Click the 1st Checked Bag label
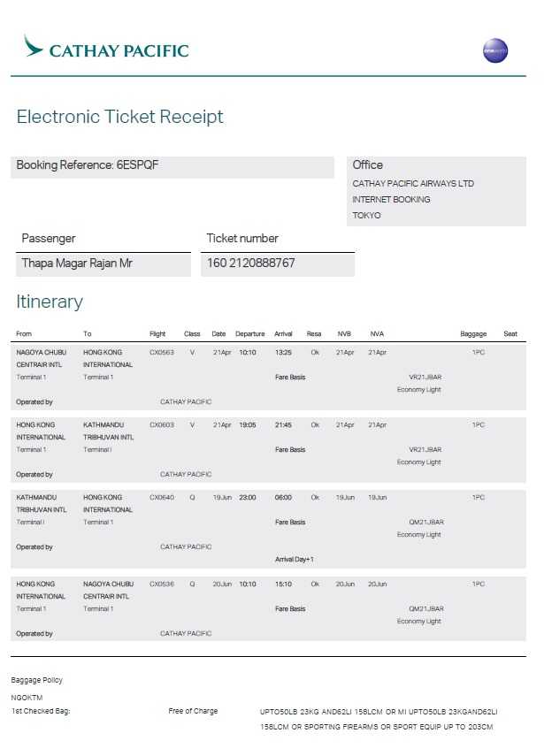This screenshot has width=544, height=756. [x=41, y=711]
